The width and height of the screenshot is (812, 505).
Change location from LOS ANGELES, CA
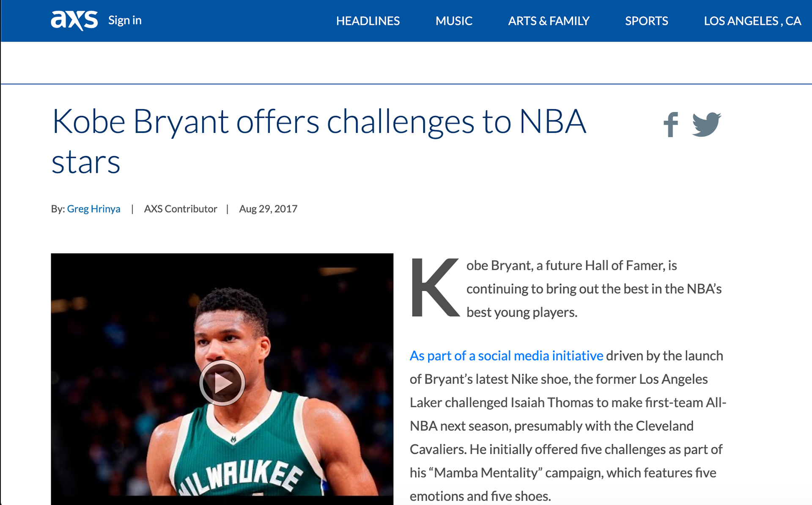coord(752,21)
